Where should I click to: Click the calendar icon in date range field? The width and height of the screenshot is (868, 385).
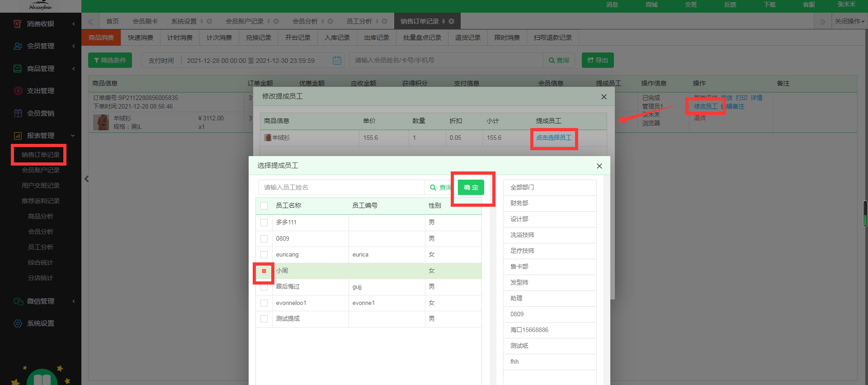(x=337, y=61)
